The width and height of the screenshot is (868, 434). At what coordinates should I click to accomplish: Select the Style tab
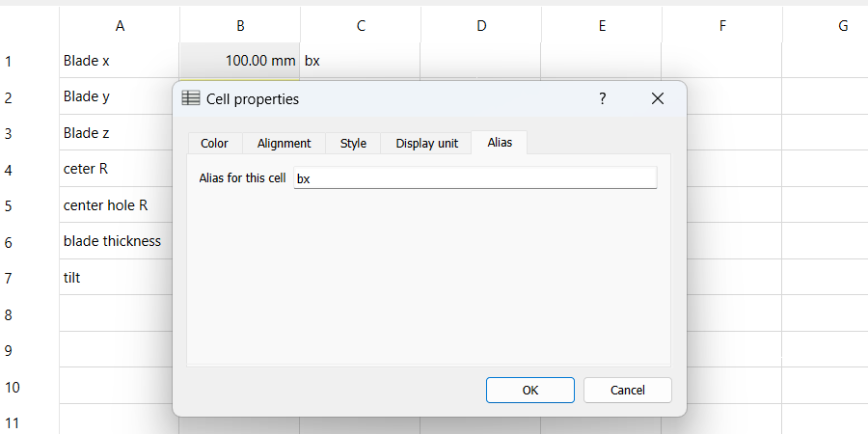pyautogui.click(x=353, y=143)
